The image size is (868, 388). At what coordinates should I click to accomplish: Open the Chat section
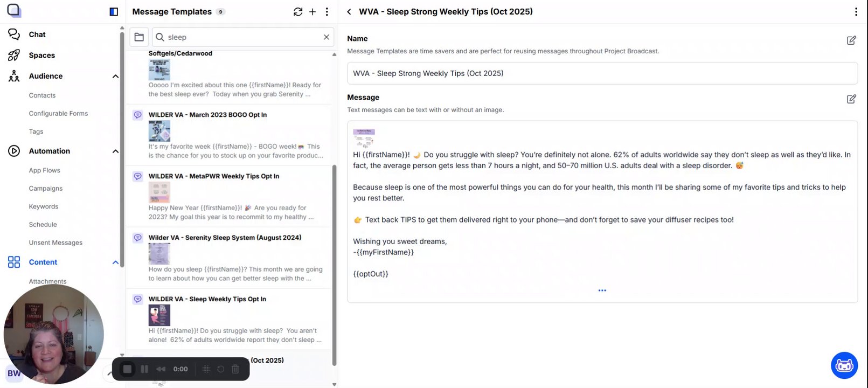coord(37,34)
